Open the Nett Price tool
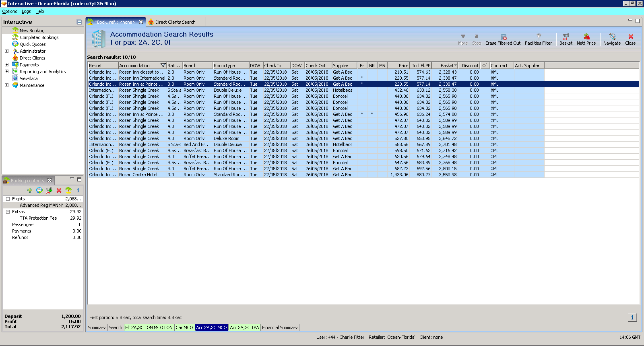The width and height of the screenshot is (644, 346). pos(586,37)
